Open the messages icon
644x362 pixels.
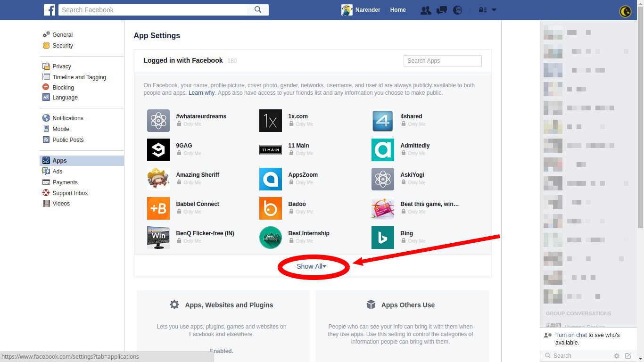[x=441, y=10]
